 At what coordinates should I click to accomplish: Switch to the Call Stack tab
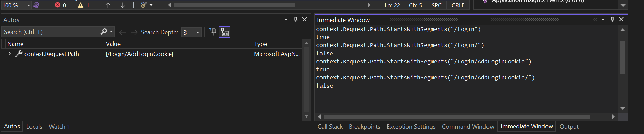coord(330,127)
